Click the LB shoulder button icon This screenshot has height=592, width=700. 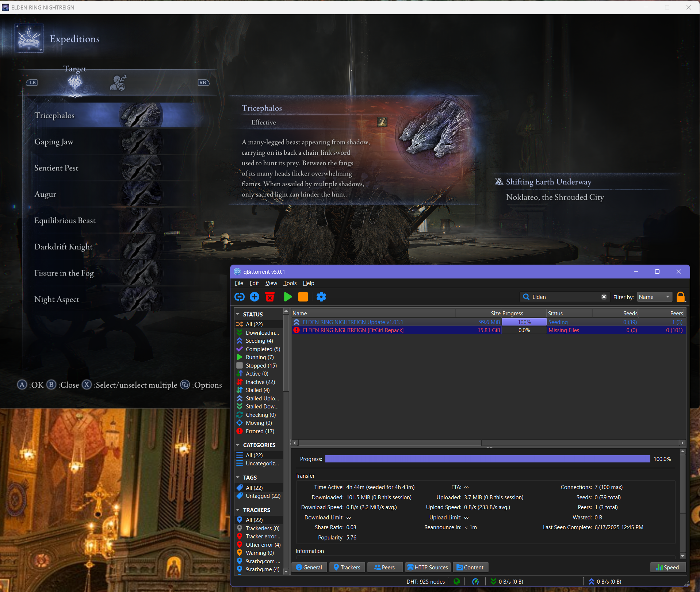click(32, 82)
